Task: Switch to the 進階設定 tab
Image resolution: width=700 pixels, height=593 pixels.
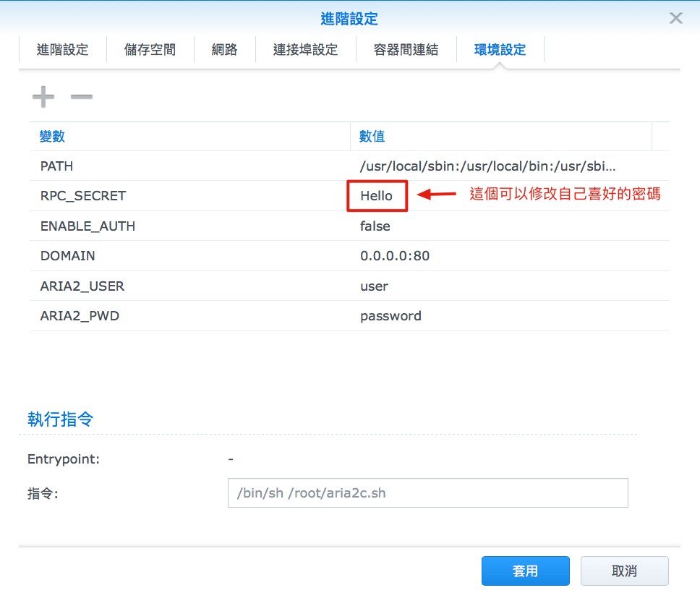Action: 63,49
